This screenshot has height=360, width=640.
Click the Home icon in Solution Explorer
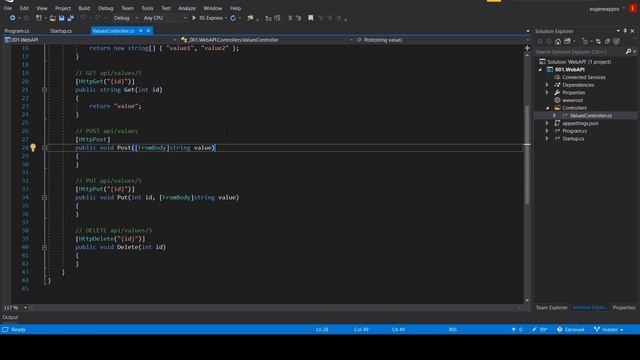[x=558, y=41]
